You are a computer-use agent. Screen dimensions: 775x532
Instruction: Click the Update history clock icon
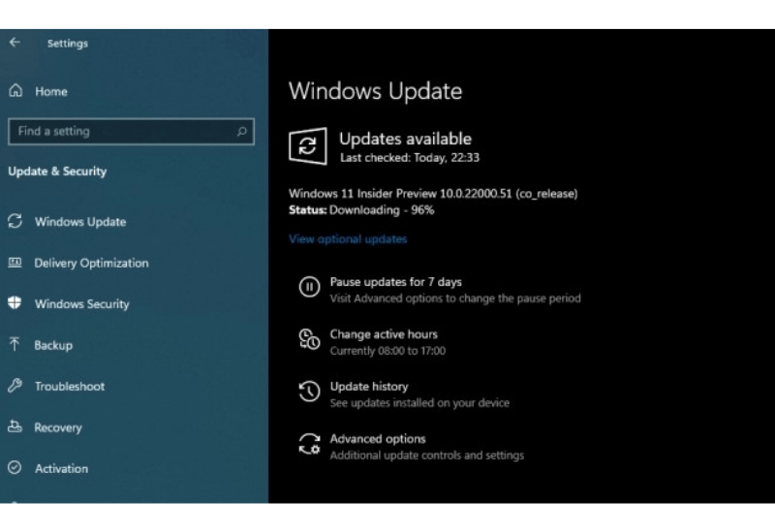point(309,392)
